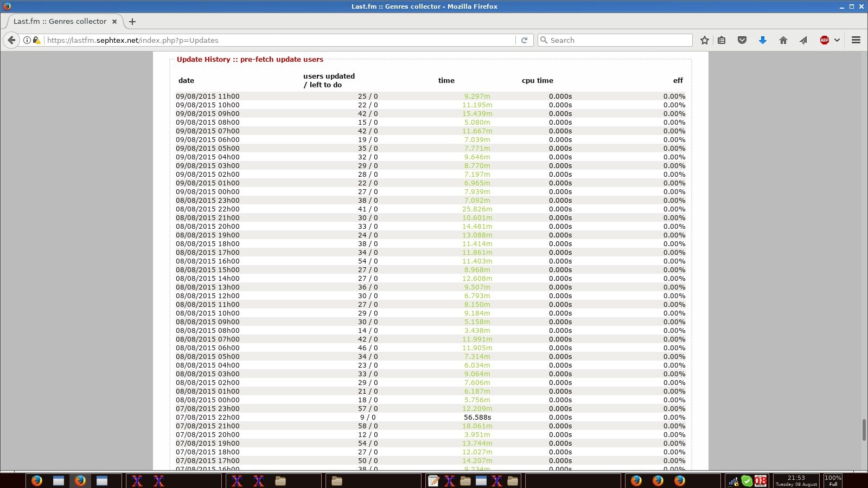Save page to Pocket icon
868x488 pixels.
pos(742,40)
